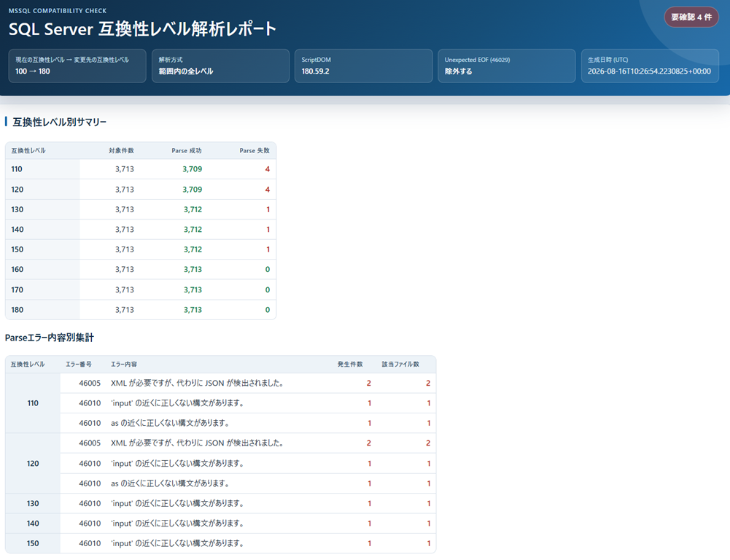This screenshot has width=730, height=560.
Task: Click Parse success 3,712 for level 130
Action: [x=193, y=209]
